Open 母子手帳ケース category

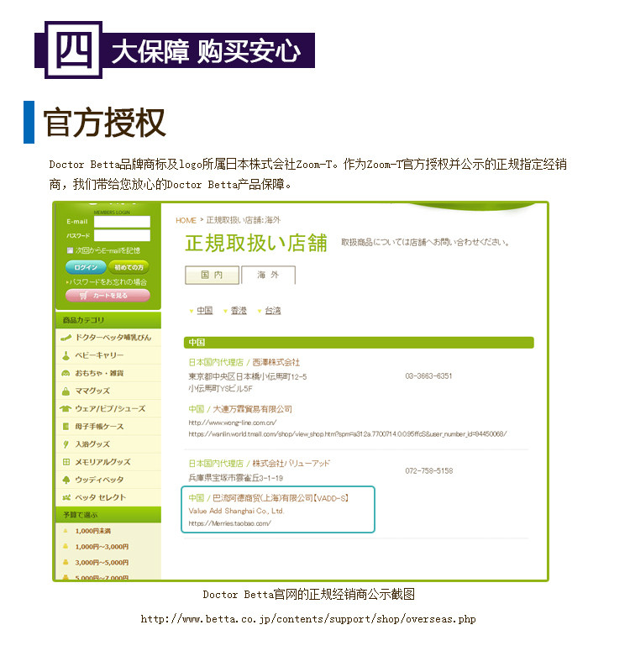[99, 427]
